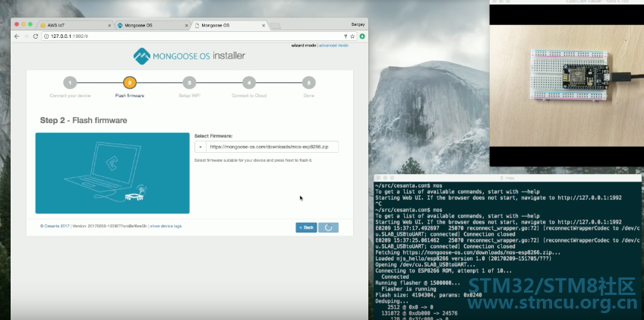Click the laptop illustration image
Viewport: 644px width, 320px height.
[x=112, y=173]
